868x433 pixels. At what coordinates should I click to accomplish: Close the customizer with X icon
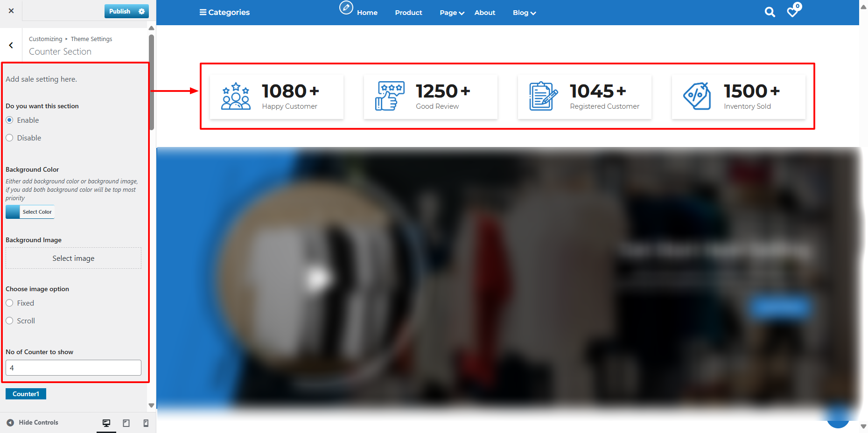11,11
